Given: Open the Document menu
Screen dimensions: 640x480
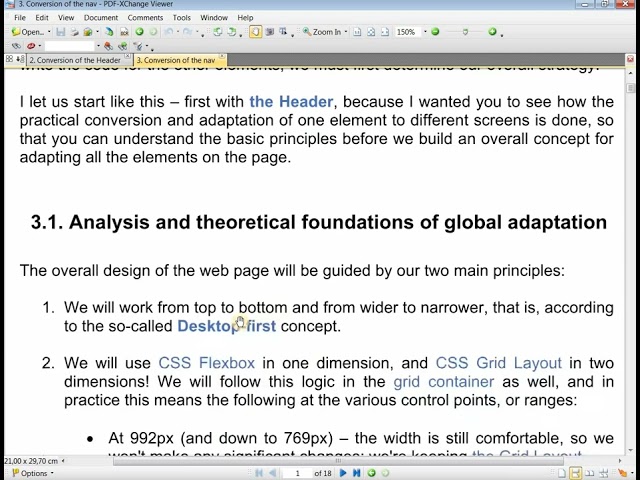Looking at the screenshot, I should pos(101,18).
